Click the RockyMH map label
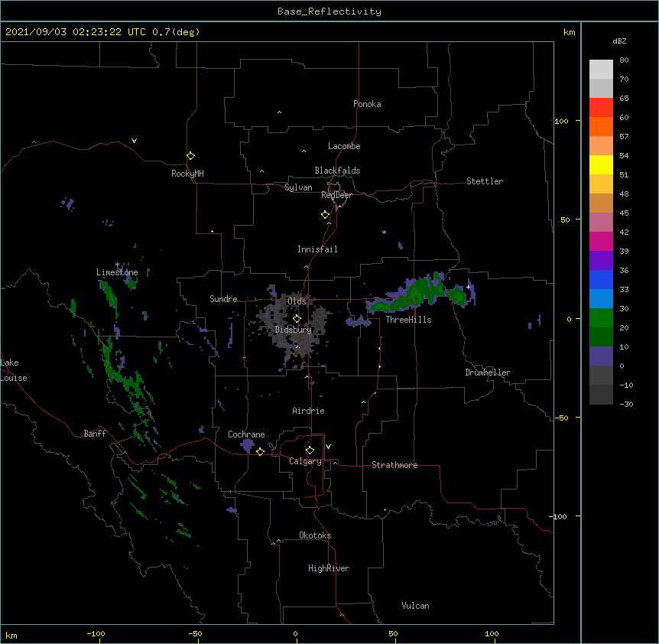Screen dimensions: 659x644 tap(187, 174)
